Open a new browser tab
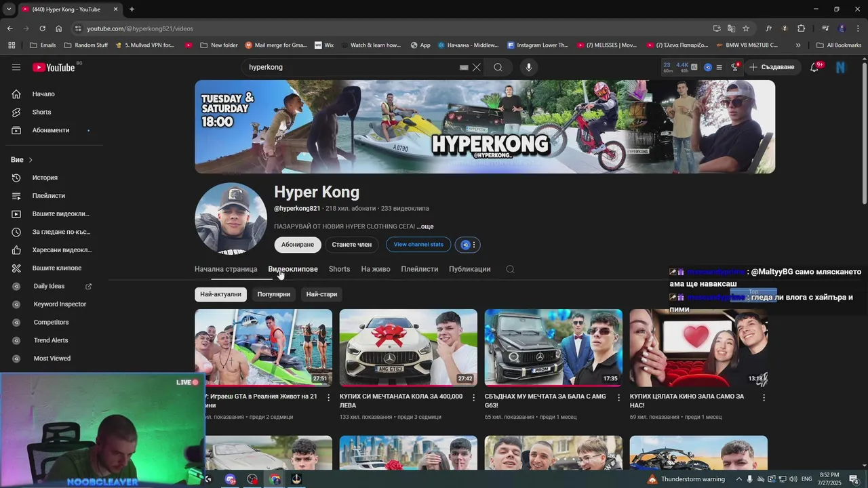This screenshot has width=868, height=488. point(132,9)
